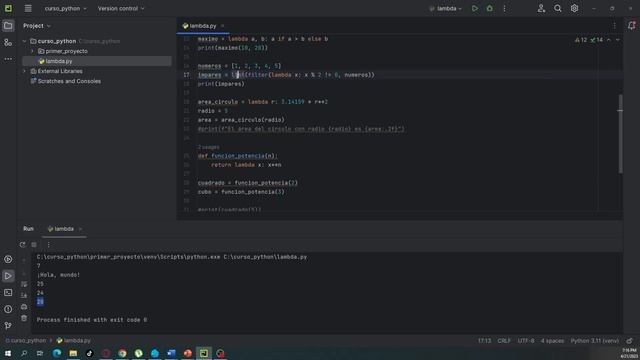Toggle scroll to end in console
This screenshot has height=360, width=640.
point(24,295)
